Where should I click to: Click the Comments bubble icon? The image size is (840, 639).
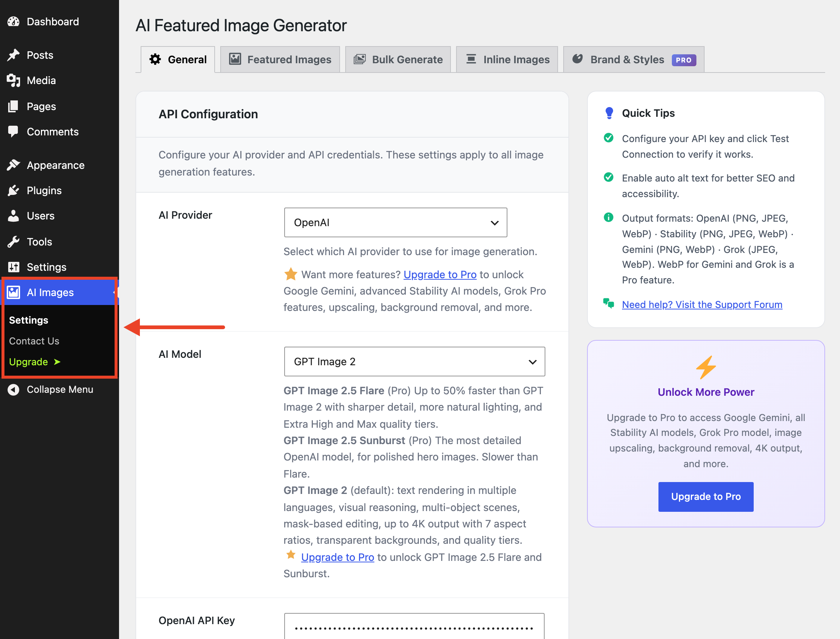point(14,132)
